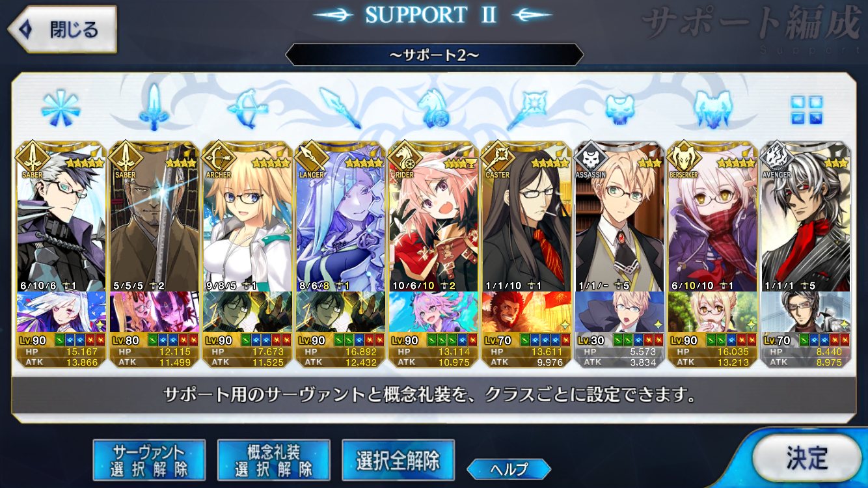Open ヘルプ help

(x=509, y=468)
